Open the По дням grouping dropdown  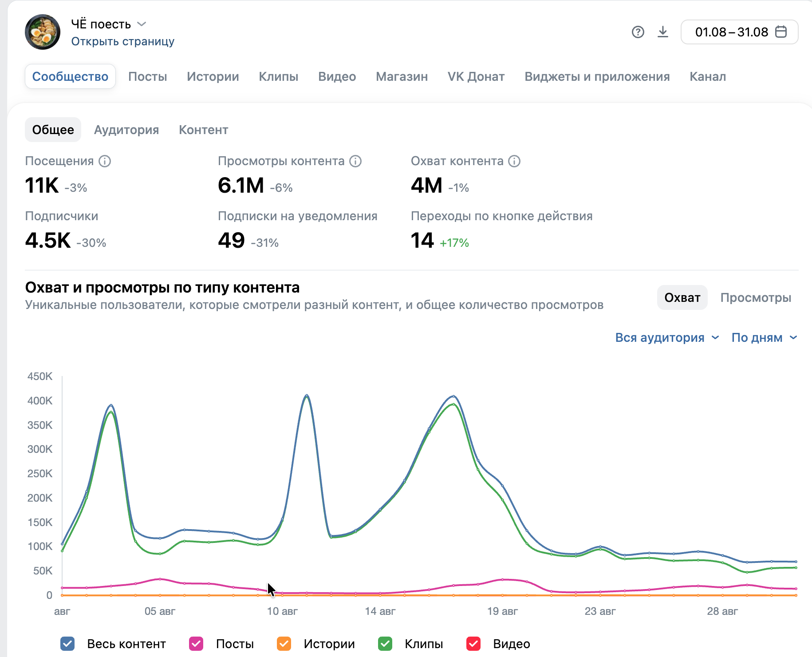(x=764, y=338)
